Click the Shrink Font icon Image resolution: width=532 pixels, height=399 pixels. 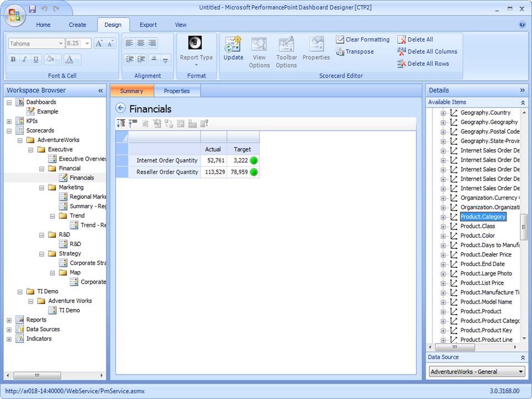point(111,43)
